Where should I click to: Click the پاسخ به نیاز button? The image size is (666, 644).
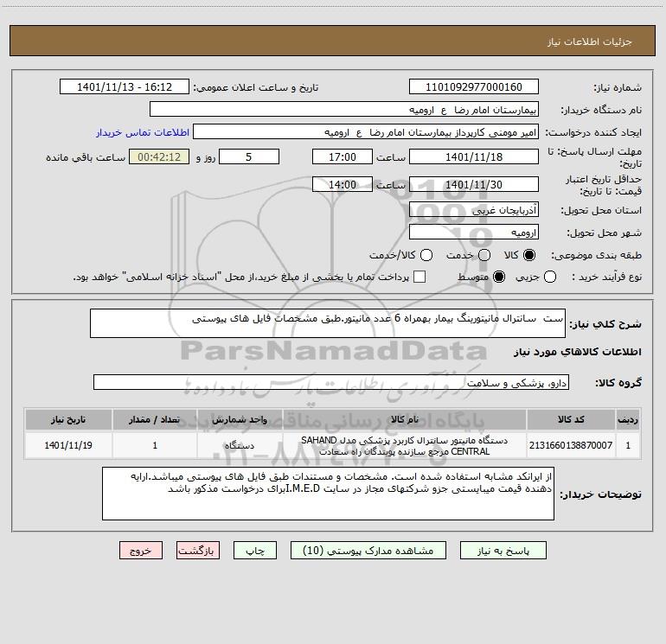coord(503,551)
